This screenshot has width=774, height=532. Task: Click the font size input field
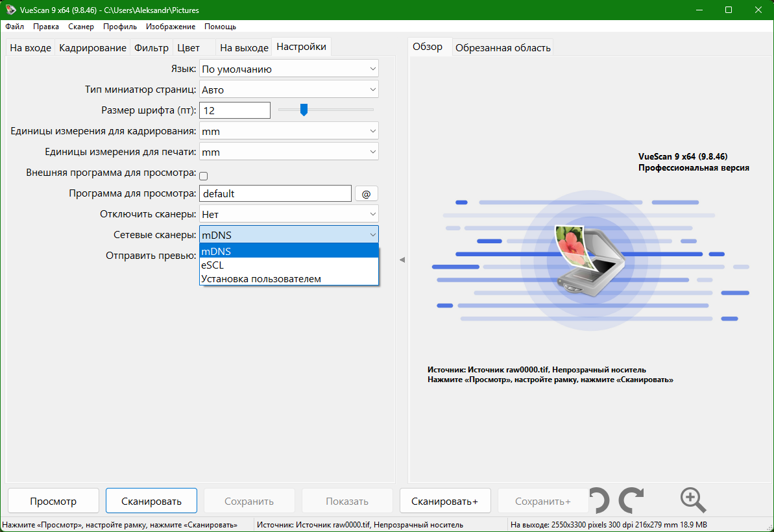[x=234, y=110]
